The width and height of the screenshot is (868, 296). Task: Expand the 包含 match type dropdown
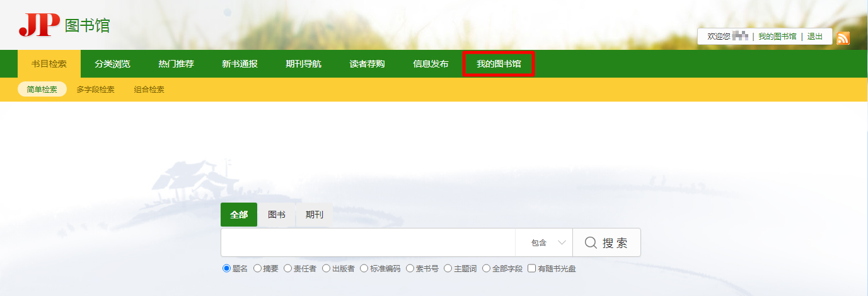[544, 243]
